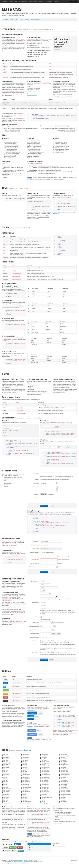
Task: Select Home item in Examples nav list
Action: pos(39,844)
